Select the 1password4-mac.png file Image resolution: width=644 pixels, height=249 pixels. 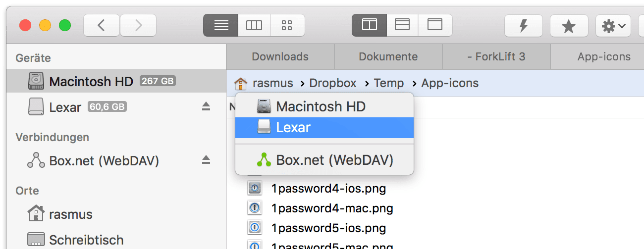coord(332,208)
